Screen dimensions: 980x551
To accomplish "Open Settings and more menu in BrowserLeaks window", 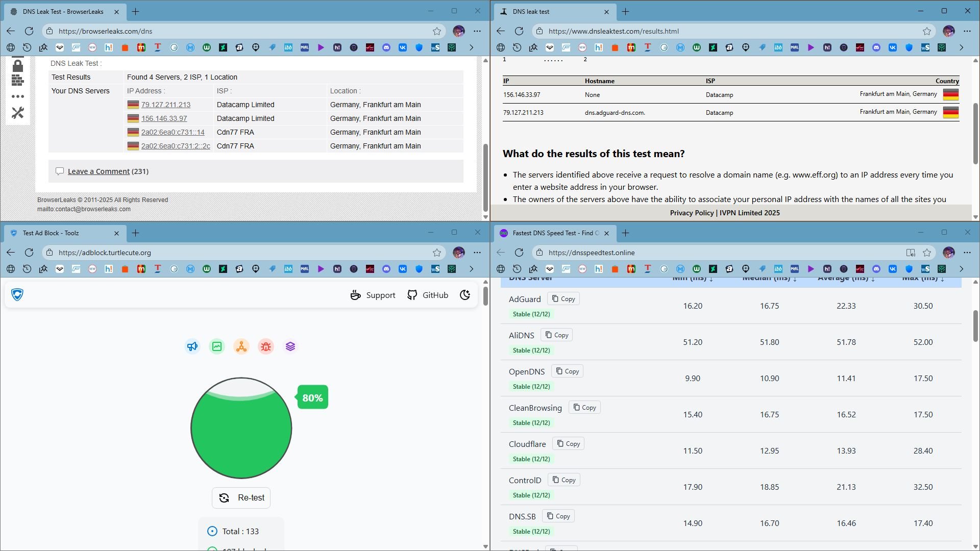I will coord(477,31).
